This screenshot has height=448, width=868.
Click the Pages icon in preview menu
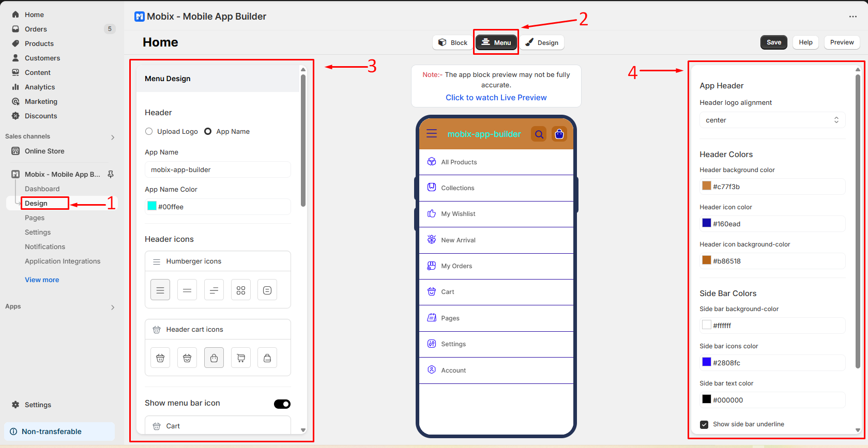click(x=432, y=318)
